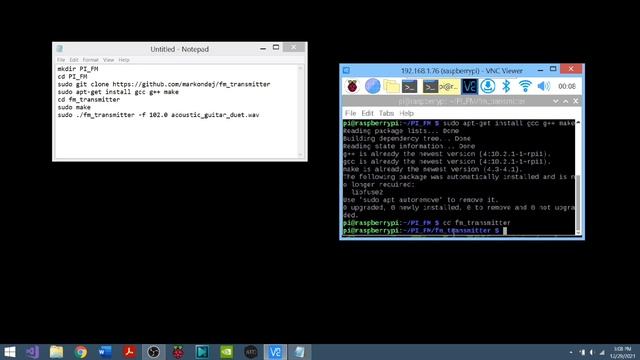Switch to the pi@r... terminal task button
The width and height of the screenshot is (640, 360).
(x=440, y=86)
